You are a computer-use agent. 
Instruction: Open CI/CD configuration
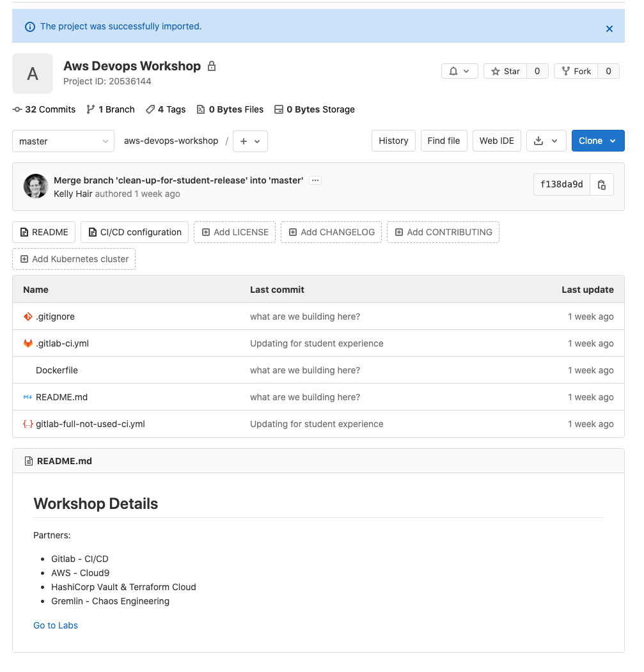tap(135, 232)
